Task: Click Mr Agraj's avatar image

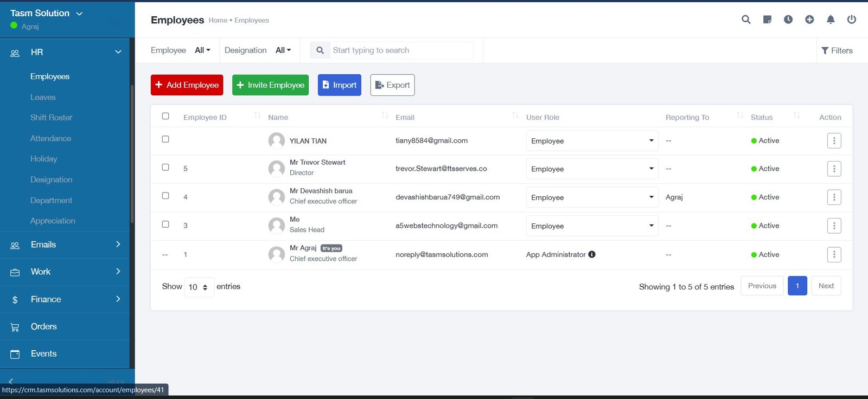Action: coord(277,254)
